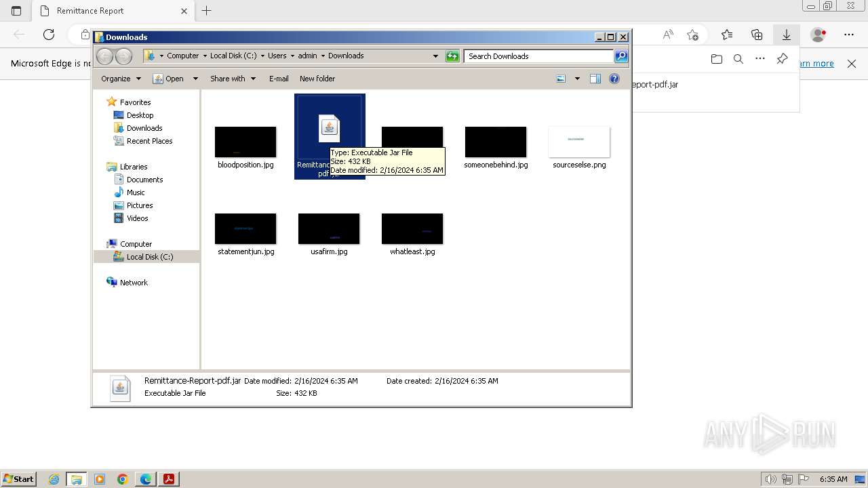The image size is (868, 488).
Task: Open the Windows Start menu
Action: coord(18,479)
